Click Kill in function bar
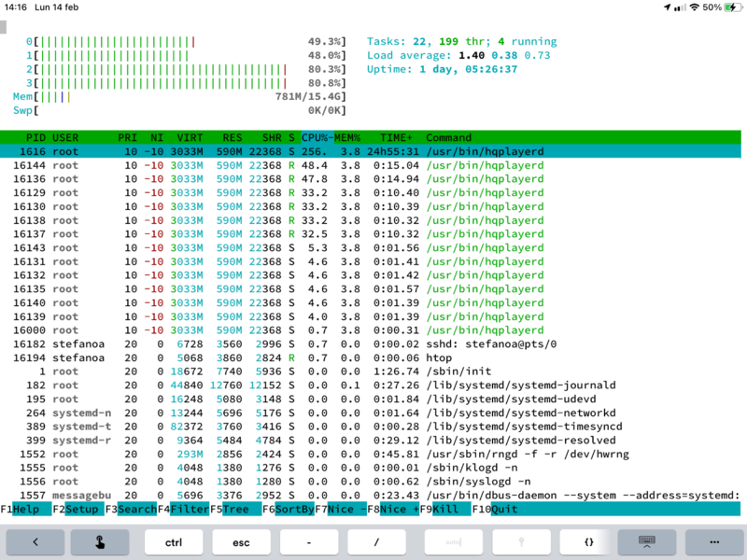 pos(445,510)
